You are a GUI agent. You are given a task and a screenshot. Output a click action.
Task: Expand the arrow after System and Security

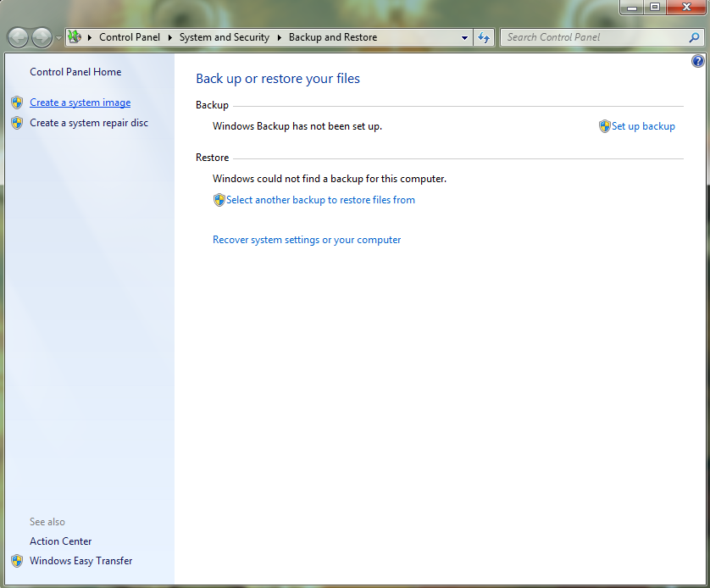pos(280,37)
